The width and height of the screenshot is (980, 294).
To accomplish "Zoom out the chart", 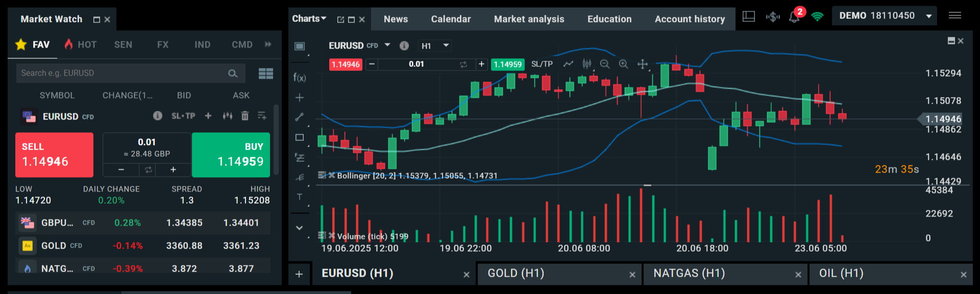I will 605,64.
